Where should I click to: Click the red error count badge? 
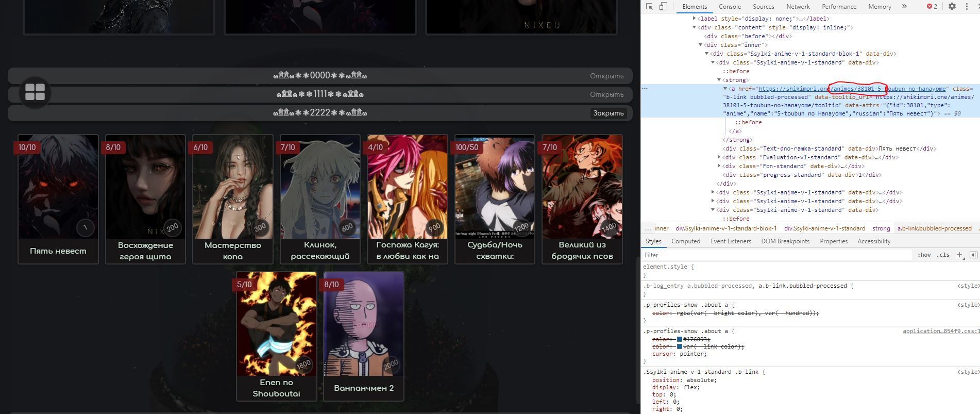(932, 7)
